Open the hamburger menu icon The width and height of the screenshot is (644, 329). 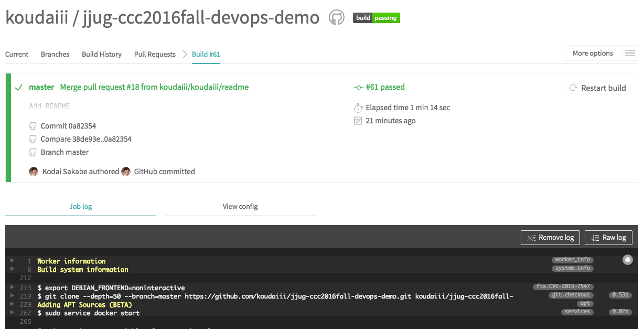click(630, 54)
